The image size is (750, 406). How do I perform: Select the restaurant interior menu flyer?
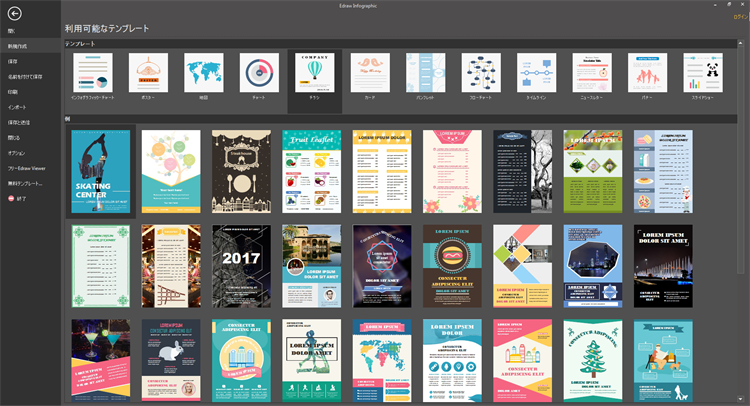(171, 266)
